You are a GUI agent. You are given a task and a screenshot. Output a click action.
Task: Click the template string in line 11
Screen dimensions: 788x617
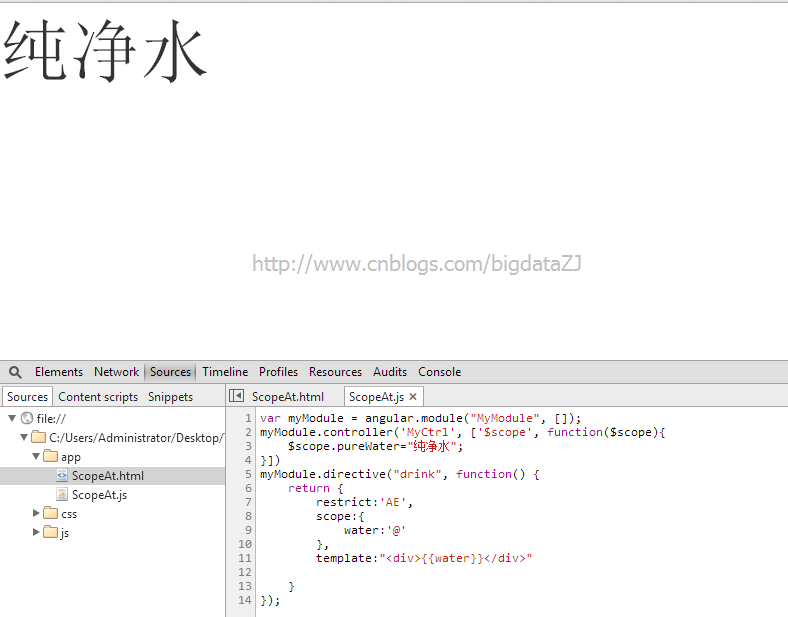455,558
